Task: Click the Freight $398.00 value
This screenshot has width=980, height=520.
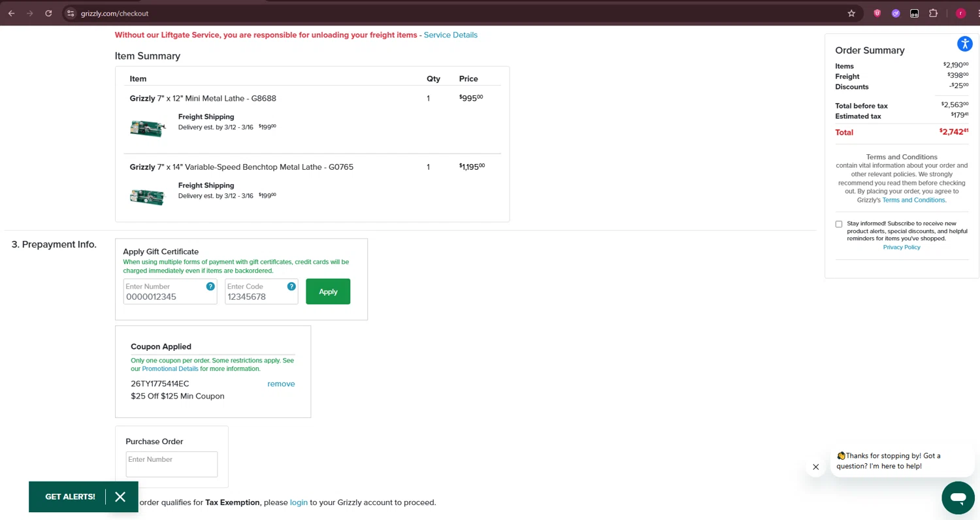Action: click(x=958, y=76)
